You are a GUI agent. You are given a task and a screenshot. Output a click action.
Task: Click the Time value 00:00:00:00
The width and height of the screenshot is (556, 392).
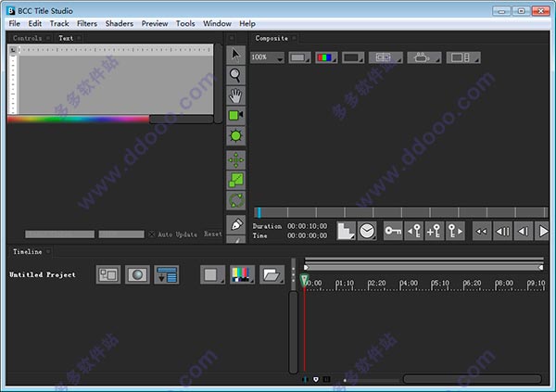tap(307, 235)
